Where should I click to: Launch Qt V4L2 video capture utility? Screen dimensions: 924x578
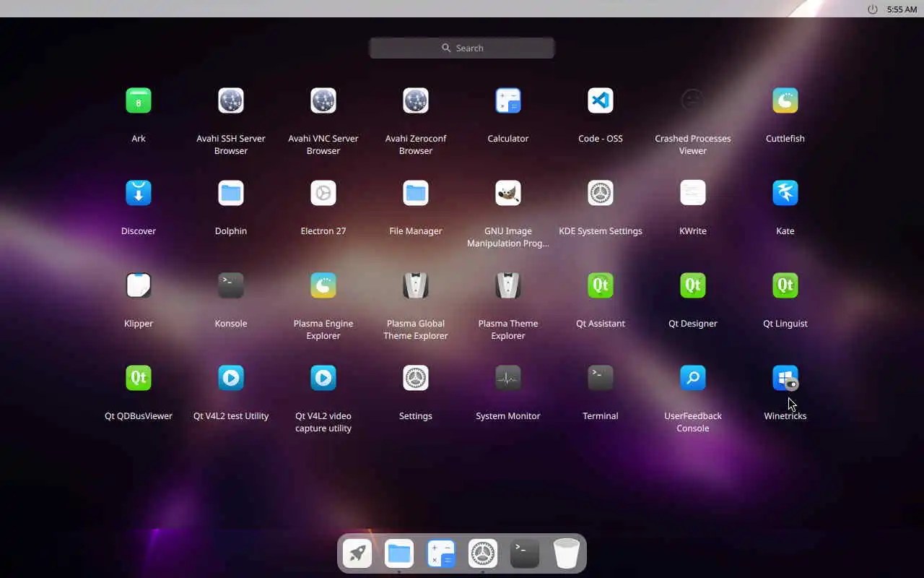click(x=323, y=378)
